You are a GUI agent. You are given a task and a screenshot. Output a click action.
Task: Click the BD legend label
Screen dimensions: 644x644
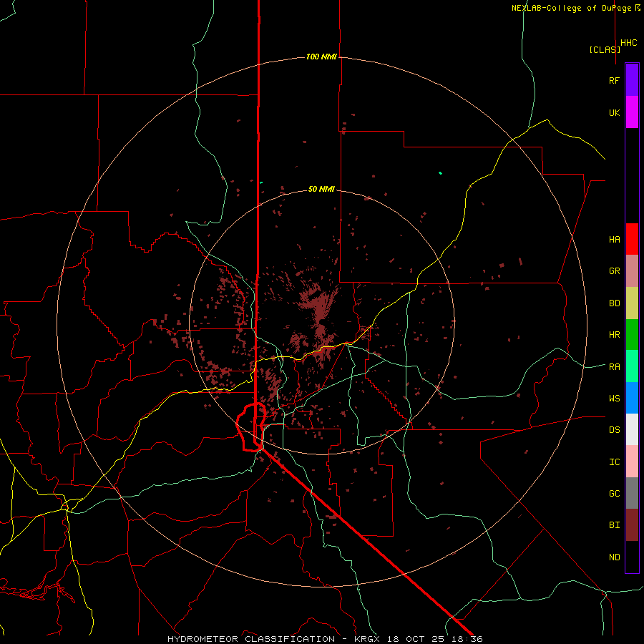614,303
